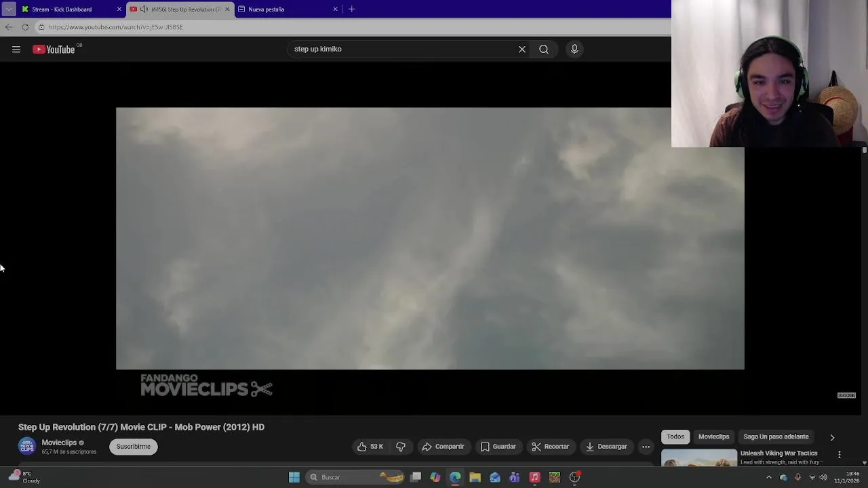Open Minecraft from the taskbar

[555, 477]
